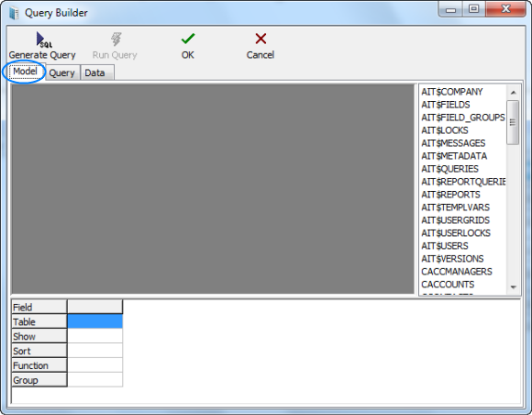Click the Field row header

39,307
